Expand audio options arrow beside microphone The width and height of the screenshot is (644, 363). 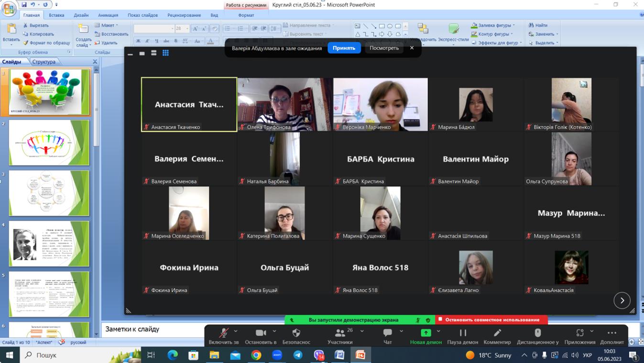coord(236,331)
